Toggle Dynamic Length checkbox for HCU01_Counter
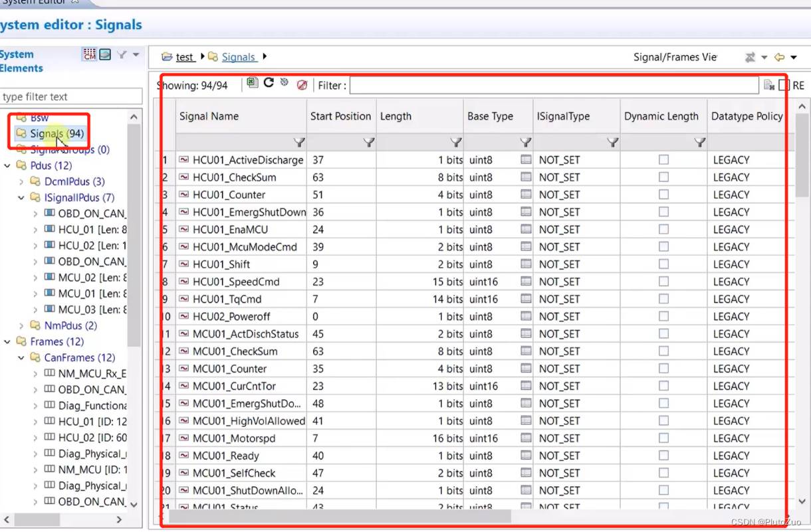811x532 pixels. tap(663, 195)
